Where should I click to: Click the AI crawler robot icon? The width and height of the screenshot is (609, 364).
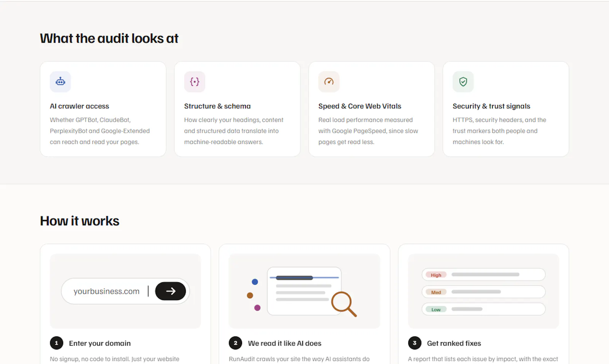pos(61,81)
